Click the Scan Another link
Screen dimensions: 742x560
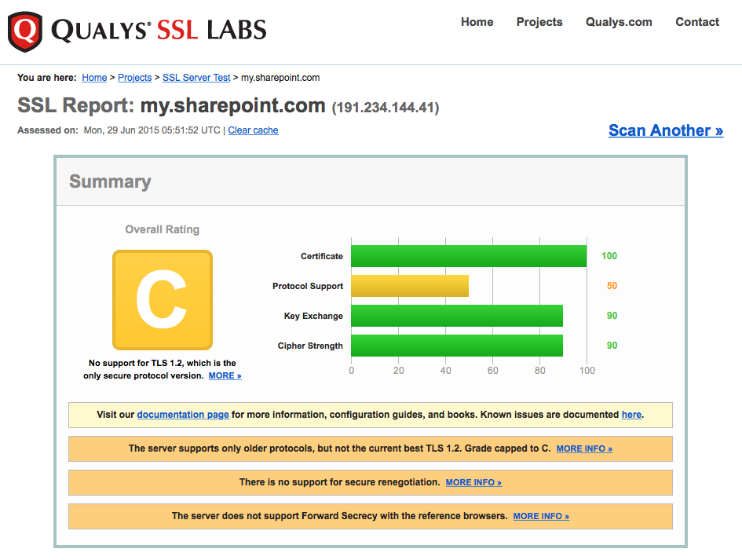pos(666,130)
